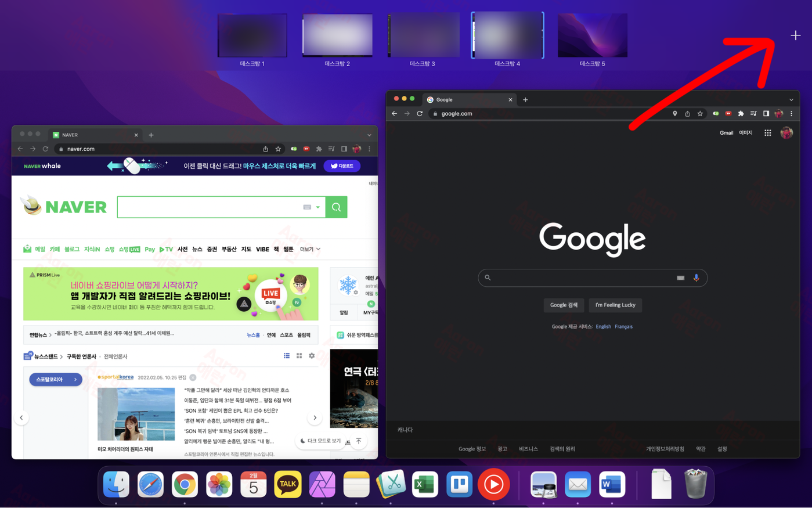Switch Google language to English
The height and width of the screenshot is (508, 812).
(603, 327)
